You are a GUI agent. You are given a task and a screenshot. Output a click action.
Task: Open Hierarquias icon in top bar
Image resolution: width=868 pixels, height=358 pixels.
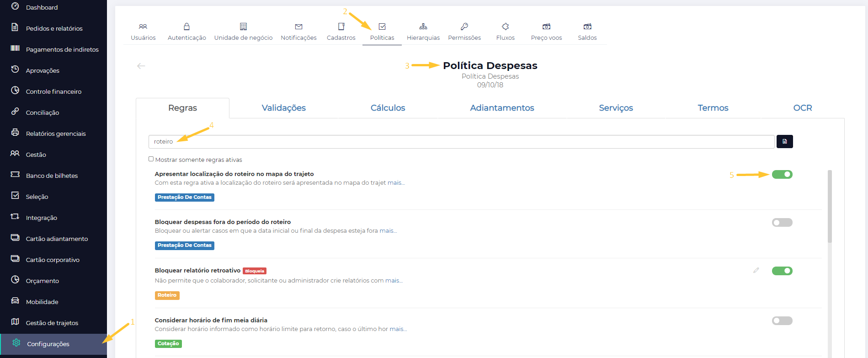click(423, 27)
